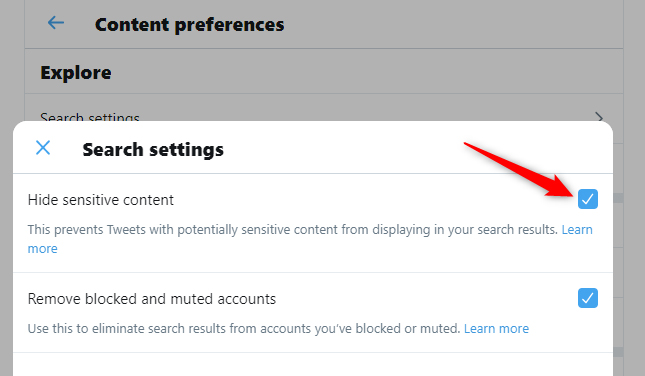The image size is (645, 376).
Task: Click the Content preferences page title
Action: [x=189, y=25]
